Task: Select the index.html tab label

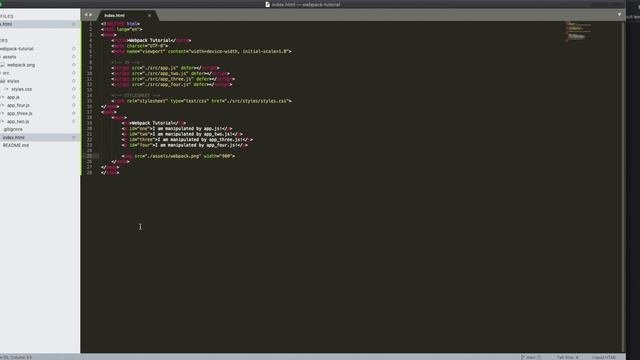Action: point(114,16)
